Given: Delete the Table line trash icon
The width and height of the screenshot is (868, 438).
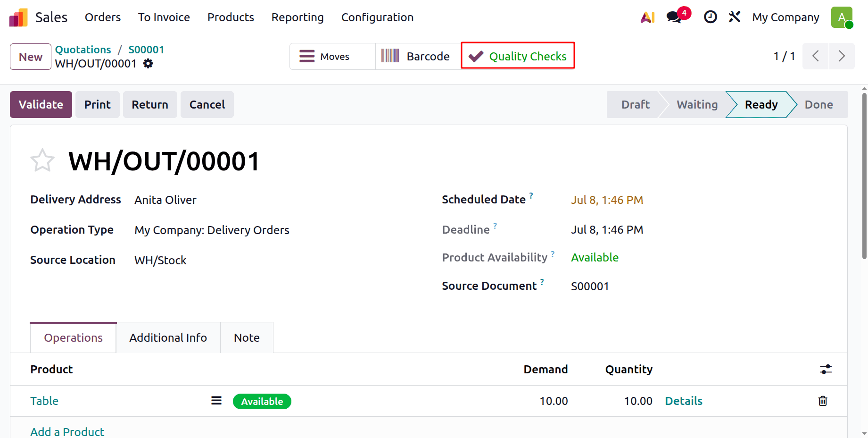Looking at the screenshot, I should [823, 401].
